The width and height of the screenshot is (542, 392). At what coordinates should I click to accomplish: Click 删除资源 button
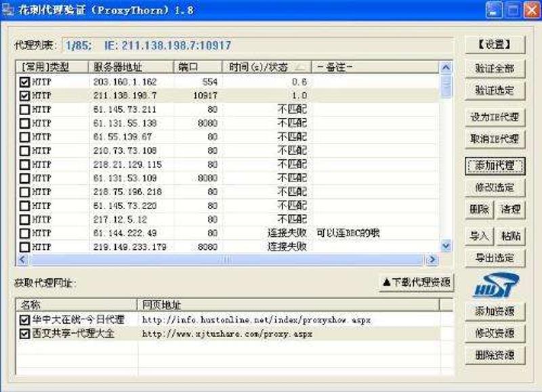495,355
